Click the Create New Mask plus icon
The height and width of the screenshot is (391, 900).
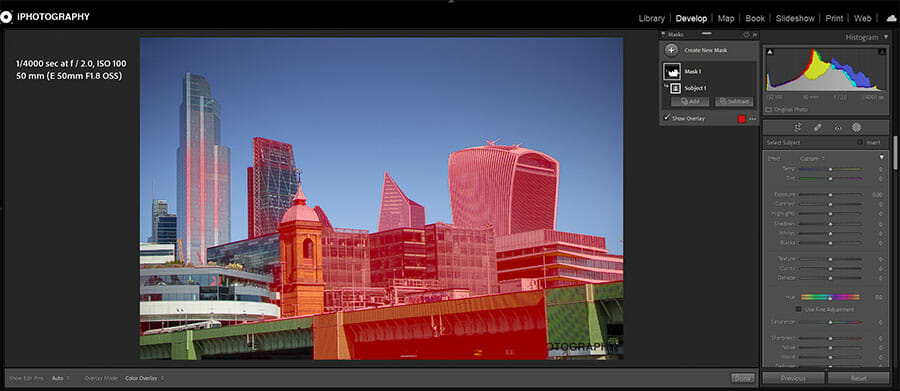point(672,50)
